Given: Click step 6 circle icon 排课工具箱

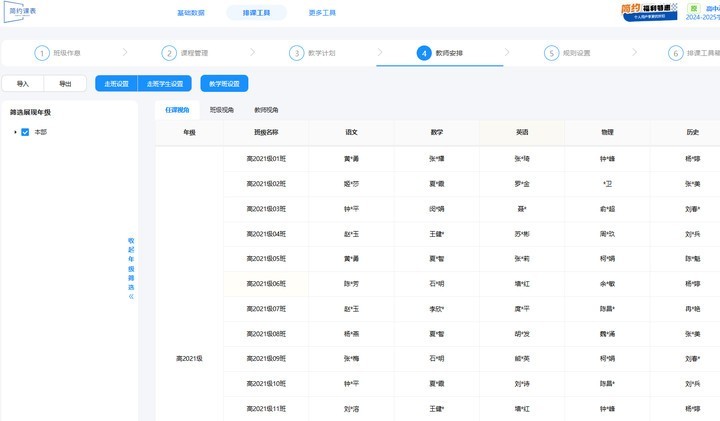Looking at the screenshot, I should [x=675, y=53].
